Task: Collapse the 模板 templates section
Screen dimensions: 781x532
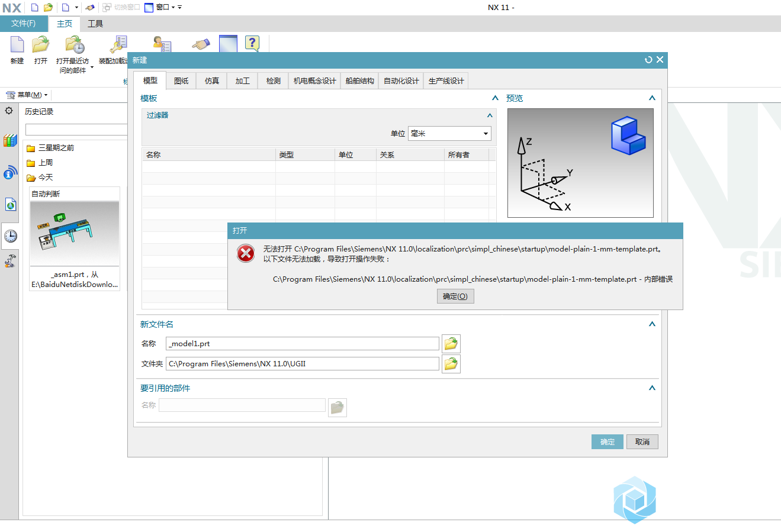Action: 495,98
